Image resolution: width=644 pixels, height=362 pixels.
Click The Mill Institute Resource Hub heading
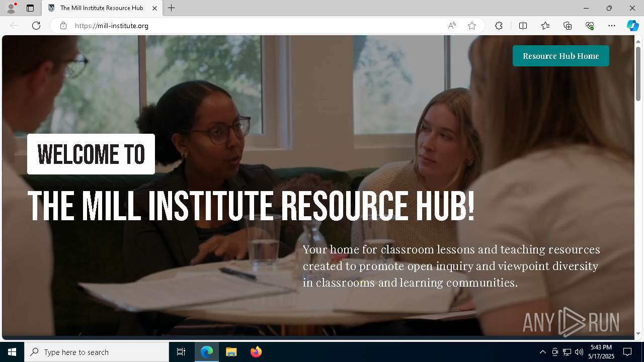click(x=251, y=206)
